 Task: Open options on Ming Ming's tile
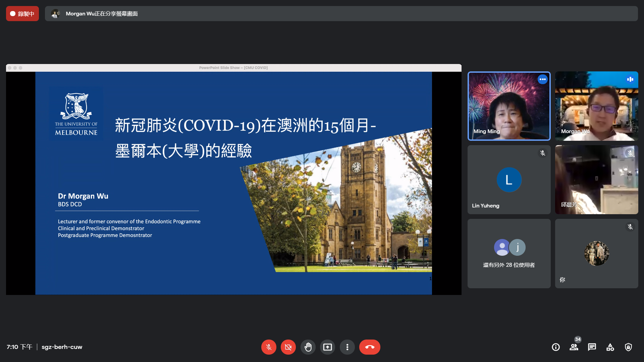pyautogui.click(x=543, y=79)
